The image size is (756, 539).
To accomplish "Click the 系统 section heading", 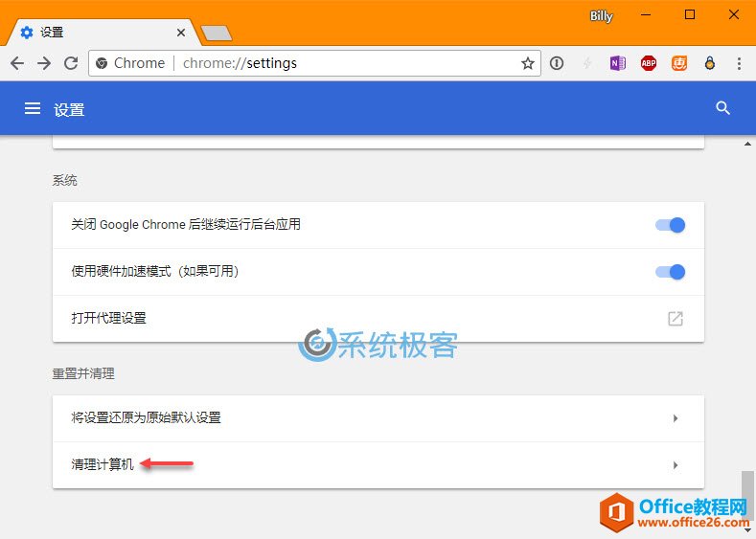I will [64, 180].
